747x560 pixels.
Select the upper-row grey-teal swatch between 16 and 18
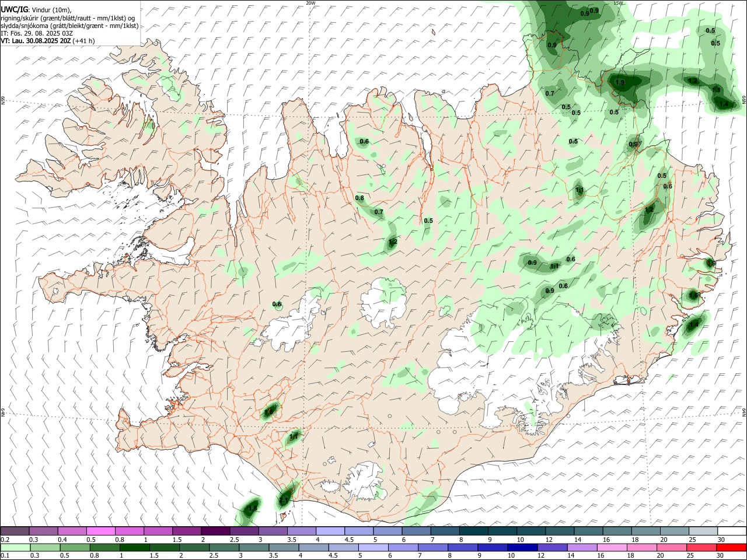point(617,531)
